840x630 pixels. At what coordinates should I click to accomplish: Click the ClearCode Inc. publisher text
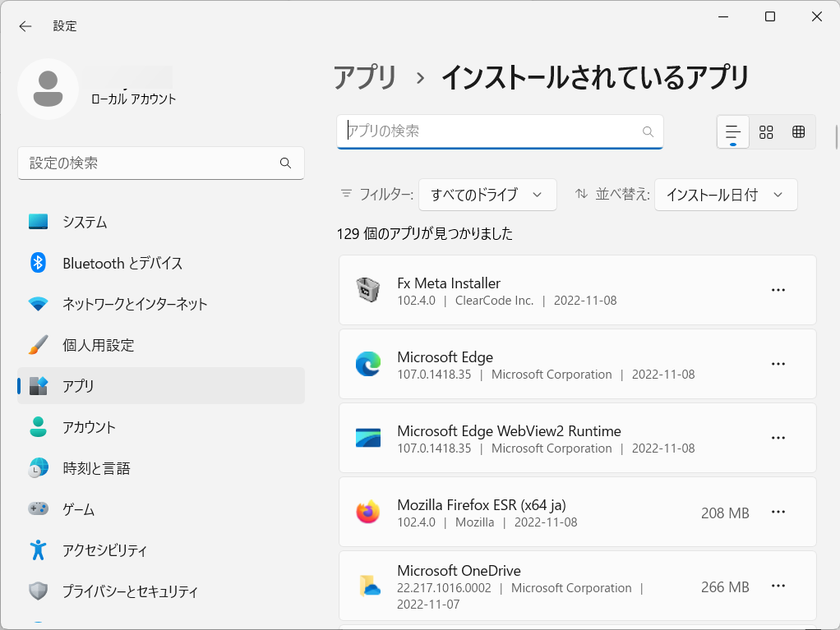(495, 301)
